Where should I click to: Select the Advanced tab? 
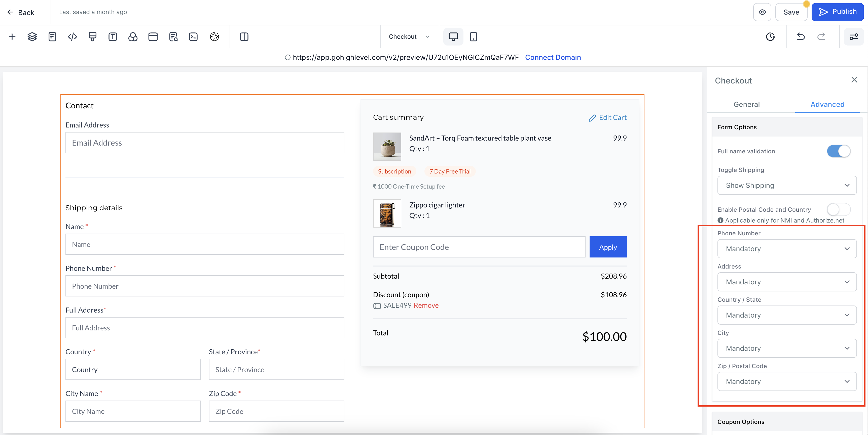[x=827, y=104]
